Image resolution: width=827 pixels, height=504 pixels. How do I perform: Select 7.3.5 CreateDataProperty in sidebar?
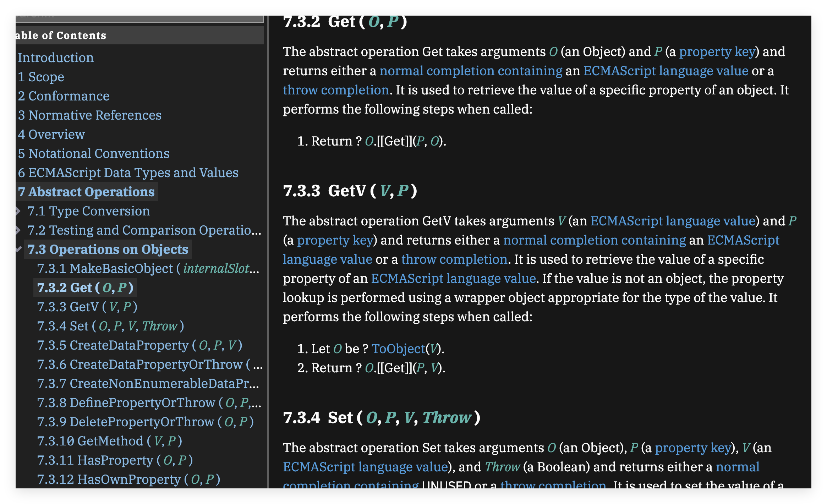pos(139,345)
